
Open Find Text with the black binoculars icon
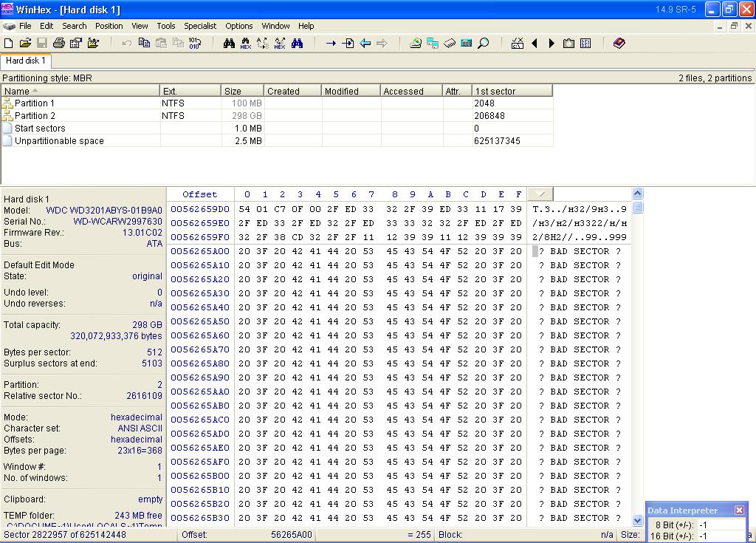(229, 44)
